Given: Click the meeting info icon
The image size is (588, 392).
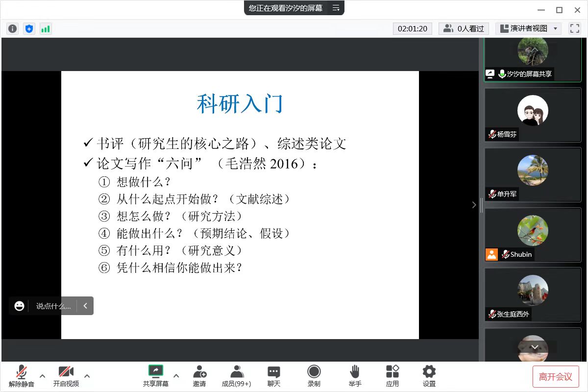Looking at the screenshot, I should pyautogui.click(x=13, y=29).
